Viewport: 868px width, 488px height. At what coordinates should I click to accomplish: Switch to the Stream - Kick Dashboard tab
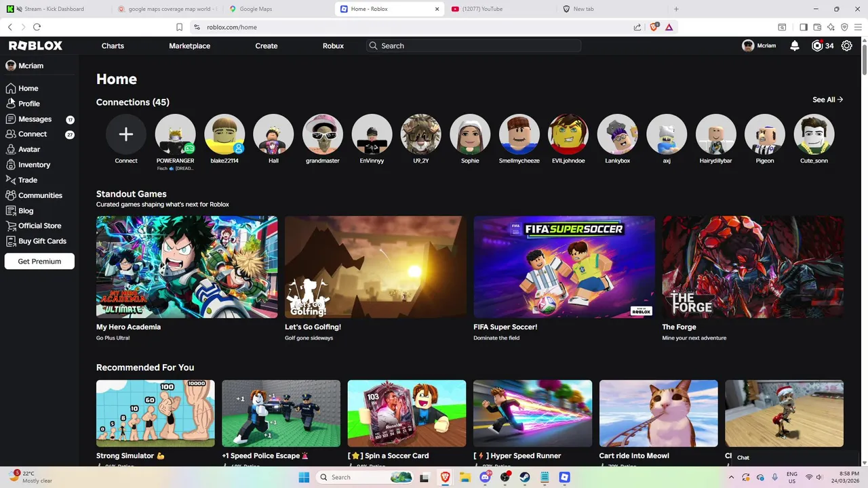click(x=54, y=9)
